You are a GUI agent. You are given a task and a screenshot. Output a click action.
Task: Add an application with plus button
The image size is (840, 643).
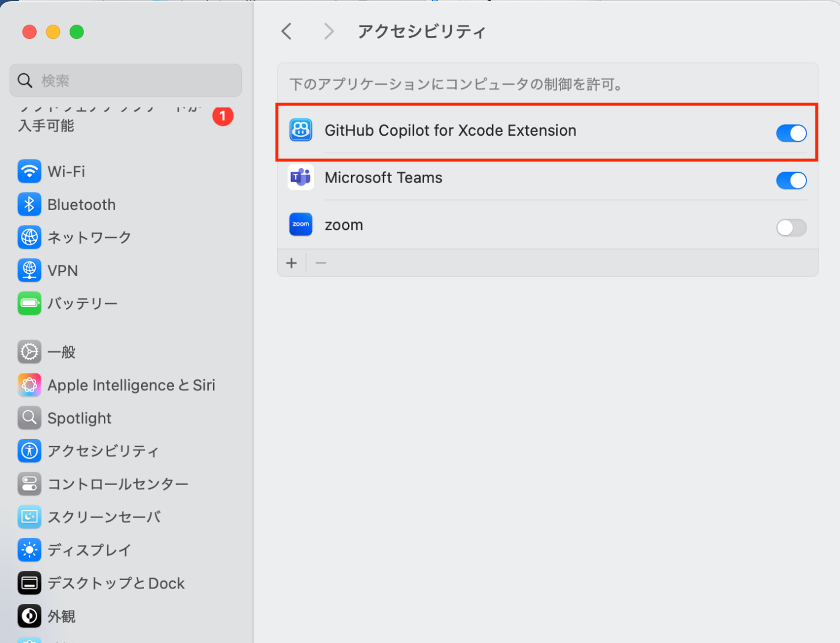[292, 263]
